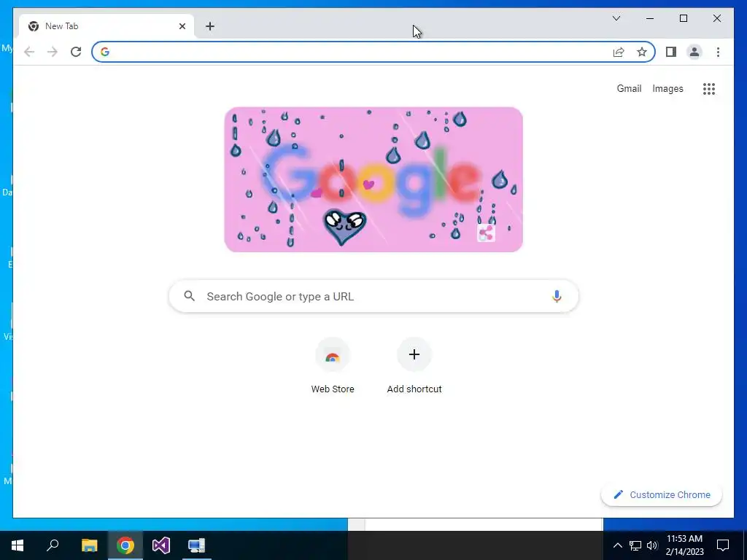The image size is (747, 560).
Task: Open the taskbar clock showing 11:53 AM
Action: click(684, 545)
